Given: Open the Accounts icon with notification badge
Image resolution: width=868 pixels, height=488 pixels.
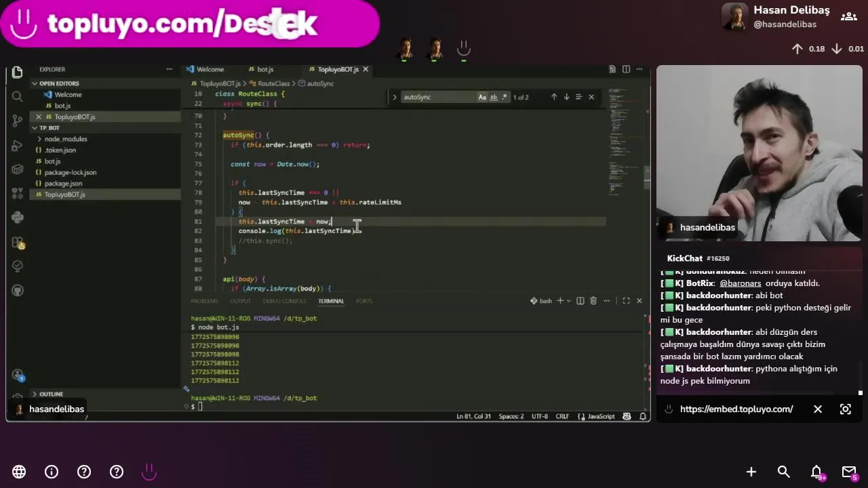Looking at the screenshot, I should [18, 375].
